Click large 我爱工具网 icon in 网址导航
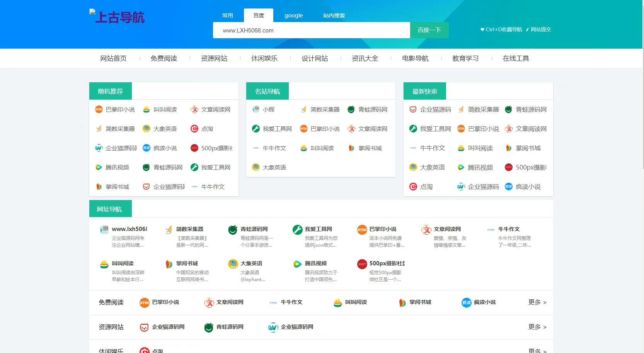 (x=298, y=230)
